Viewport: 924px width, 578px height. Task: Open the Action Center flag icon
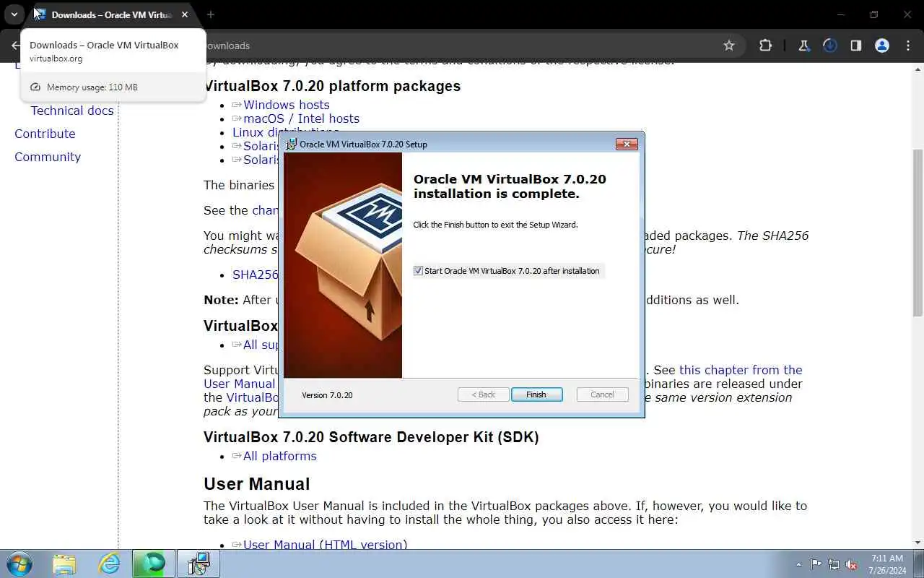click(x=816, y=564)
